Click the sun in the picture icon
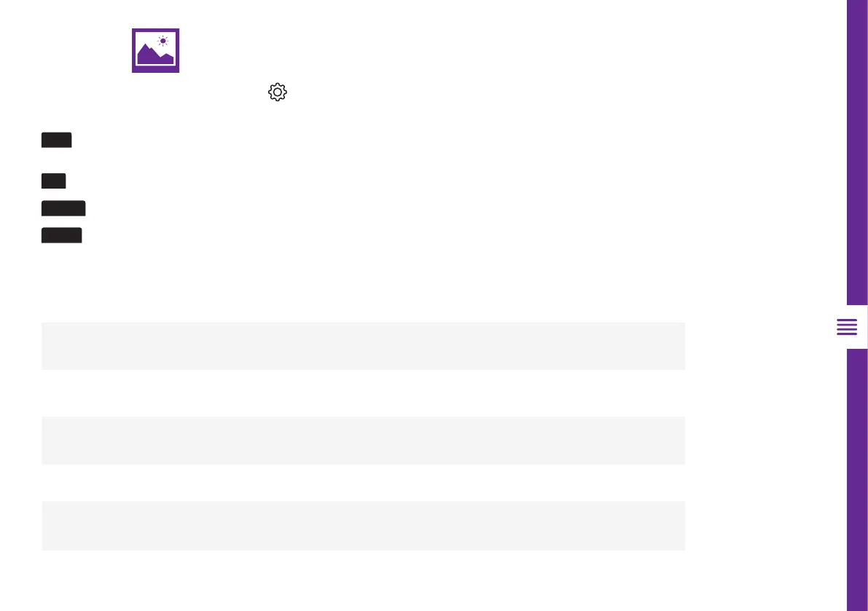Viewport: 868px width, 611px height. click(x=163, y=41)
